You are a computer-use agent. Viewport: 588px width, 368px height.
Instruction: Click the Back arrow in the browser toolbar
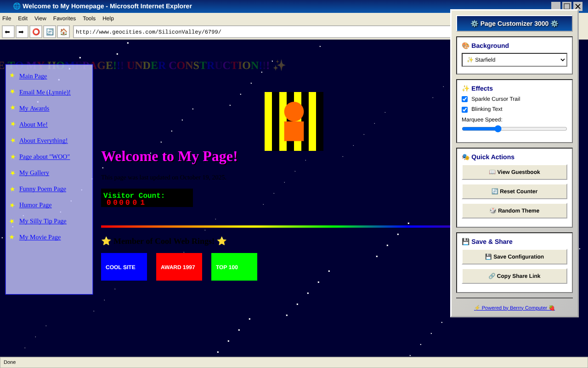pos(8,31)
